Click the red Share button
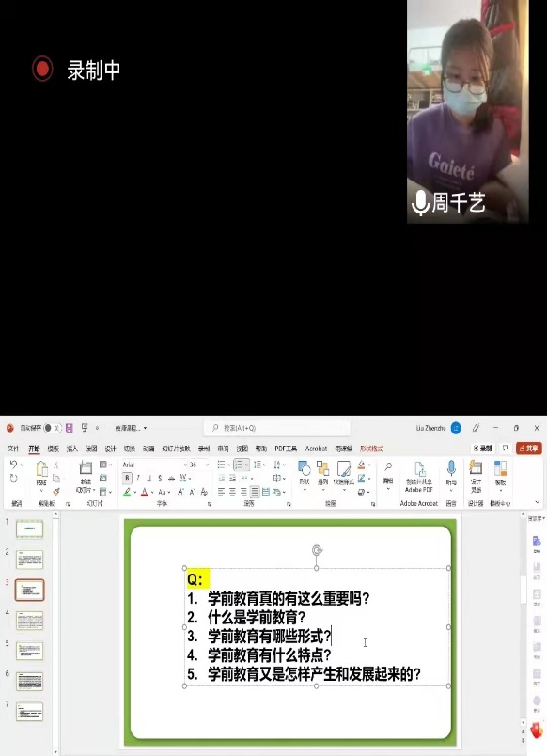This screenshot has height=756, width=547. pos(529,448)
